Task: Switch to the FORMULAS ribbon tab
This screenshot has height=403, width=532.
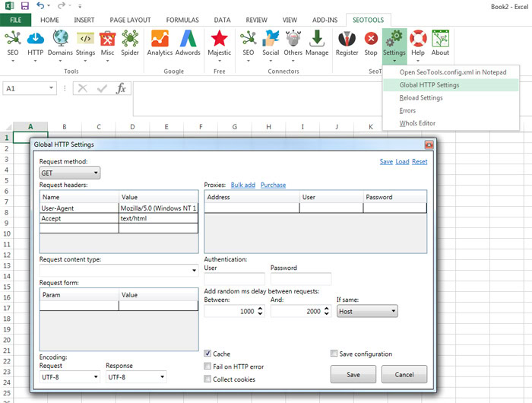Action: pyautogui.click(x=182, y=19)
